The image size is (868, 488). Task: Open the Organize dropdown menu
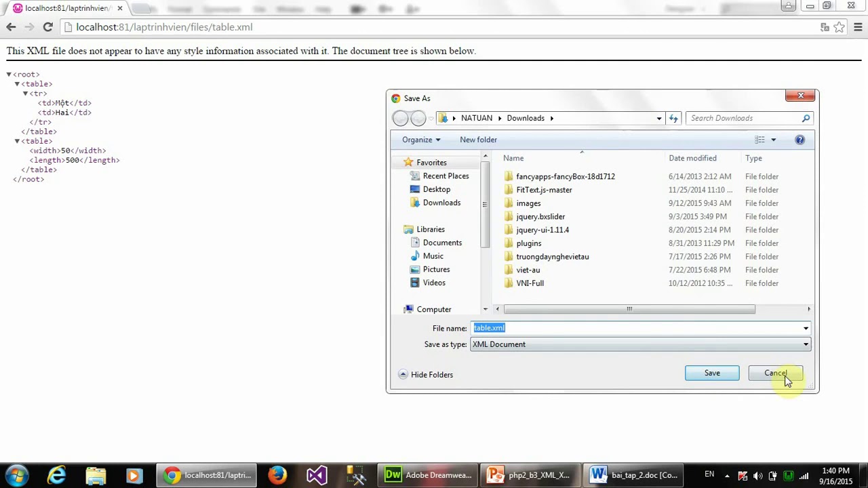[421, 140]
